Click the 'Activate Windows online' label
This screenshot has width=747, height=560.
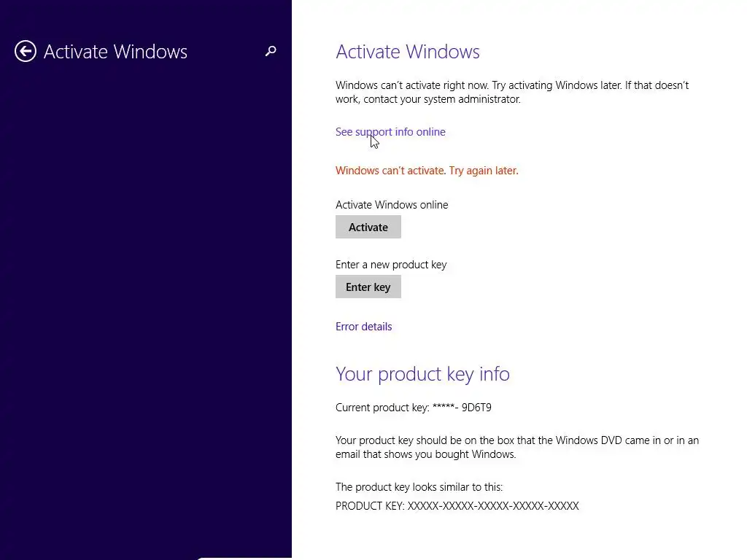pyautogui.click(x=392, y=205)
